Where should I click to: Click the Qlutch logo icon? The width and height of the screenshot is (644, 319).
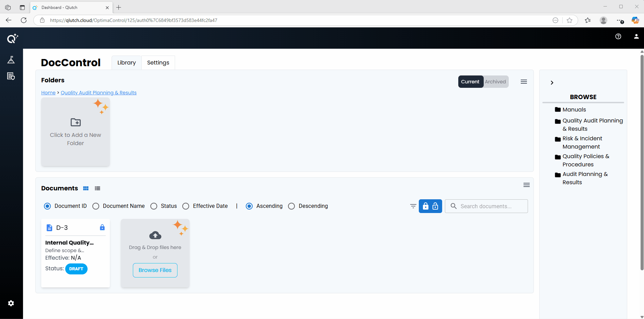tap(12, 38)
